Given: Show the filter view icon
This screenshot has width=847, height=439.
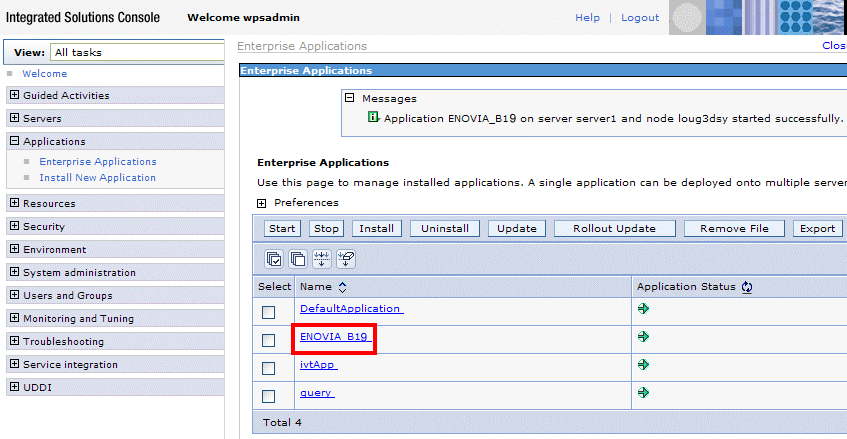Looking at the screenshot, I should tap(322, 259).
